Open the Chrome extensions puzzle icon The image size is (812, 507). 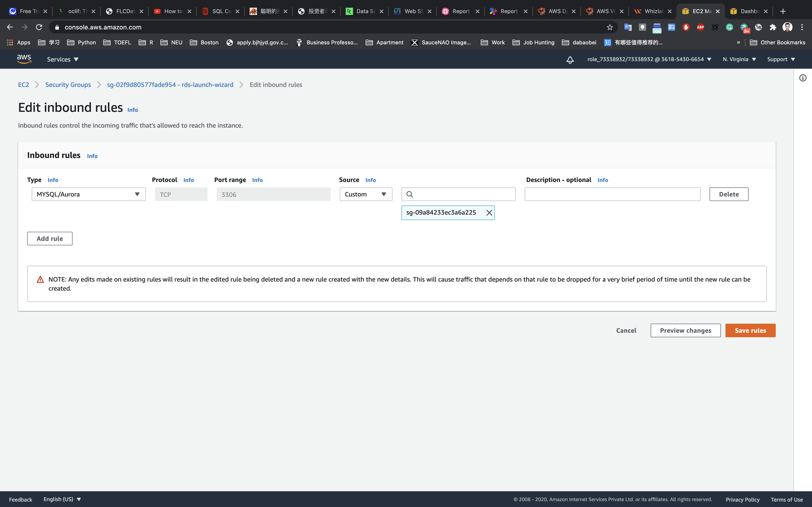click(773, 27)
